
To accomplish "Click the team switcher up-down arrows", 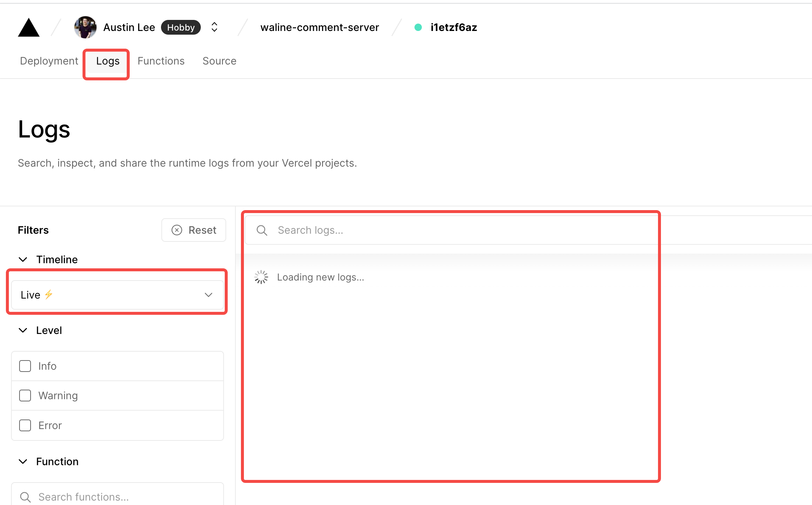I will 214,27.
